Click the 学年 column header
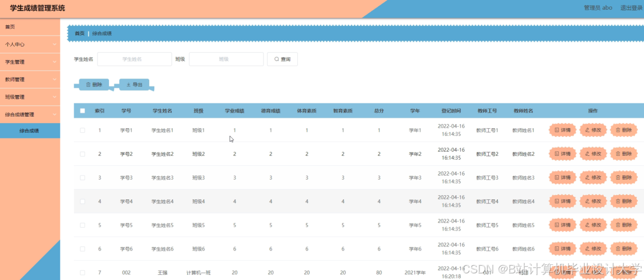The height and width of the screenshot is (280, 644). pos(415,111)
